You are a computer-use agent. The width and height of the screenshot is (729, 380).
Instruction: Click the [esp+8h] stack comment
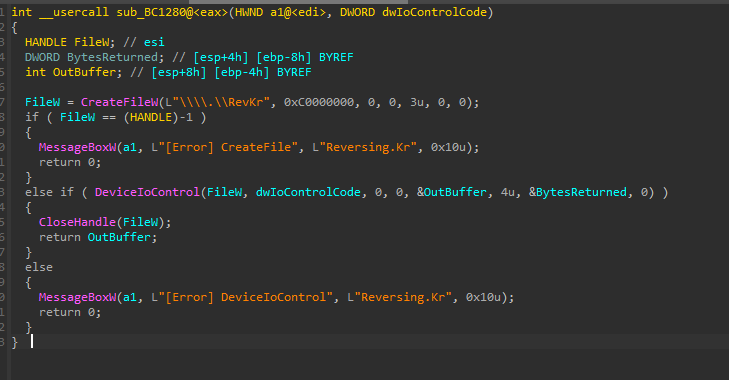pyautogui.click(x=179, y=72)
